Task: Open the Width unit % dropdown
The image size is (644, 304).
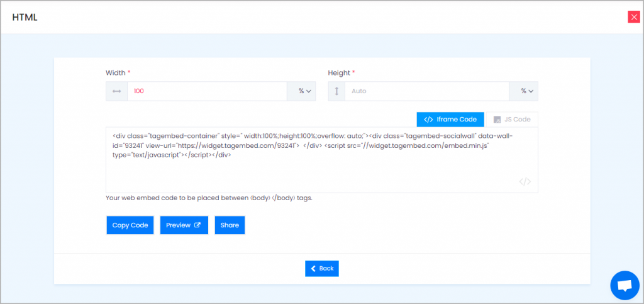Action: [x=301, y=91]
